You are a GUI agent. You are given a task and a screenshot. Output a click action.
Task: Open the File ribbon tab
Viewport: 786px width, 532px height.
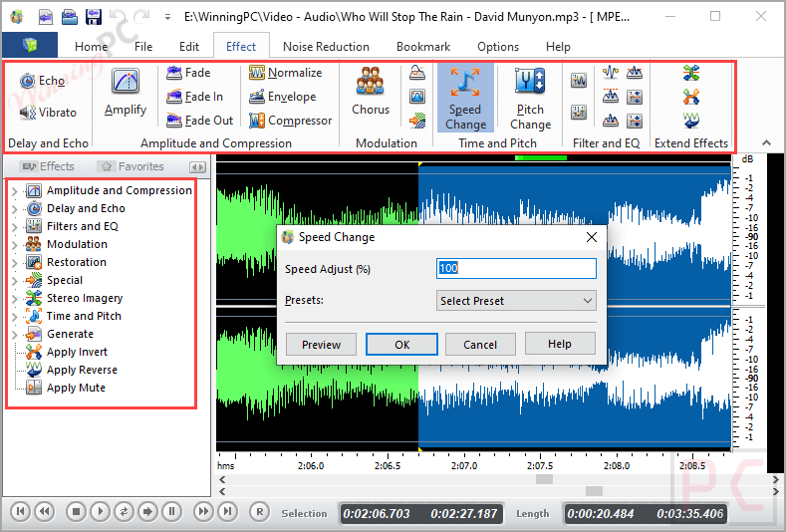pyautogui.click(x=143, y=46)
